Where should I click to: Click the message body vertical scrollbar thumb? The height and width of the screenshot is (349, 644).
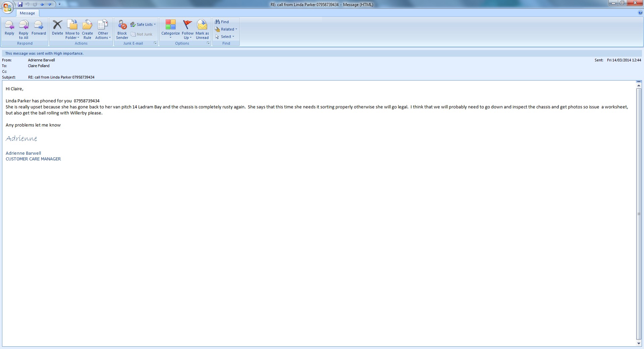coord(639,214)
